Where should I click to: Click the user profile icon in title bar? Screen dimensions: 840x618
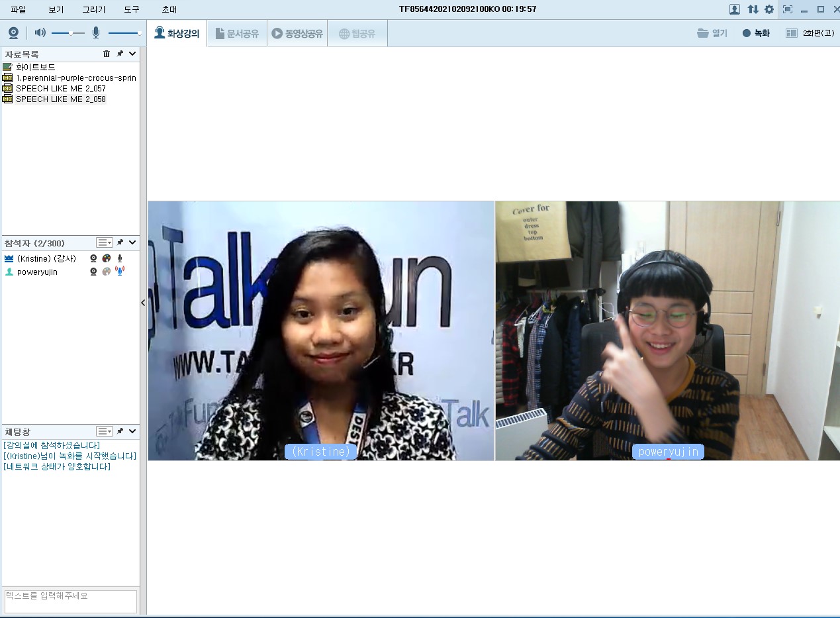coord(735,9)
